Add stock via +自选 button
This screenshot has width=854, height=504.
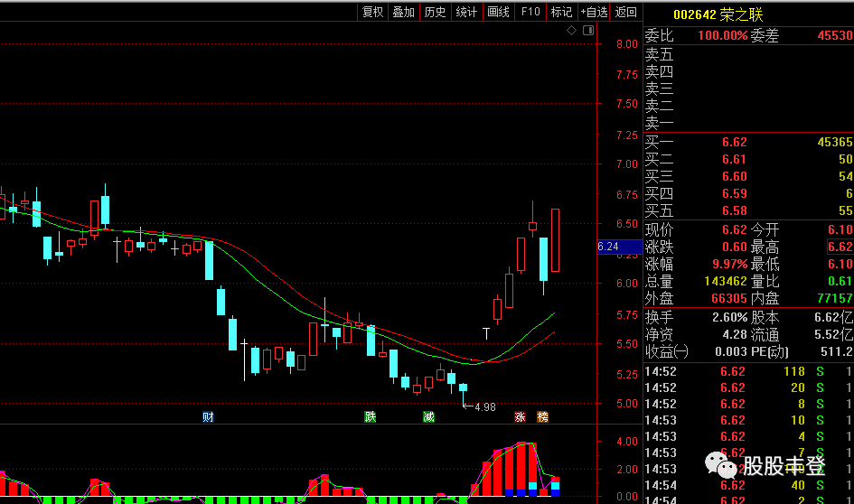click(594, 12)
